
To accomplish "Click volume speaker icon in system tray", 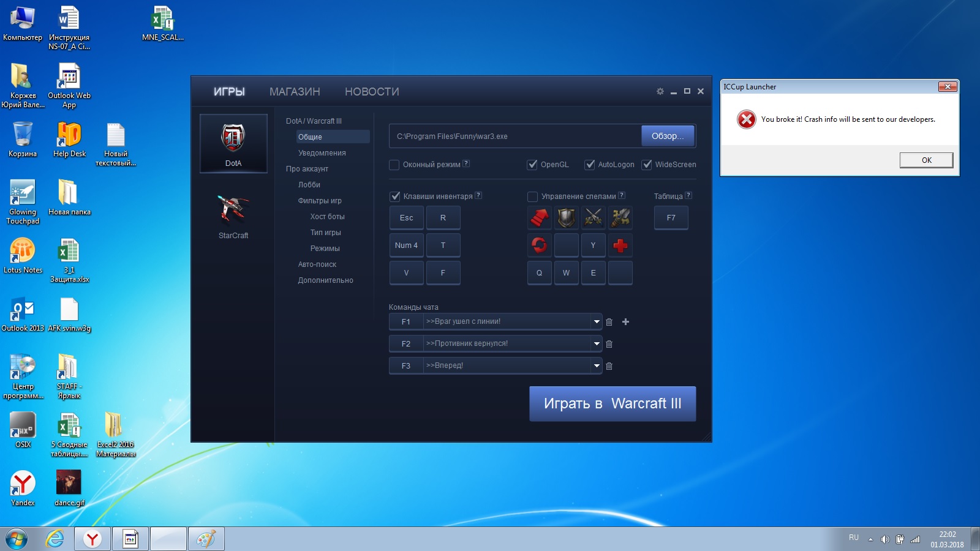I will (x=885, y=539).
